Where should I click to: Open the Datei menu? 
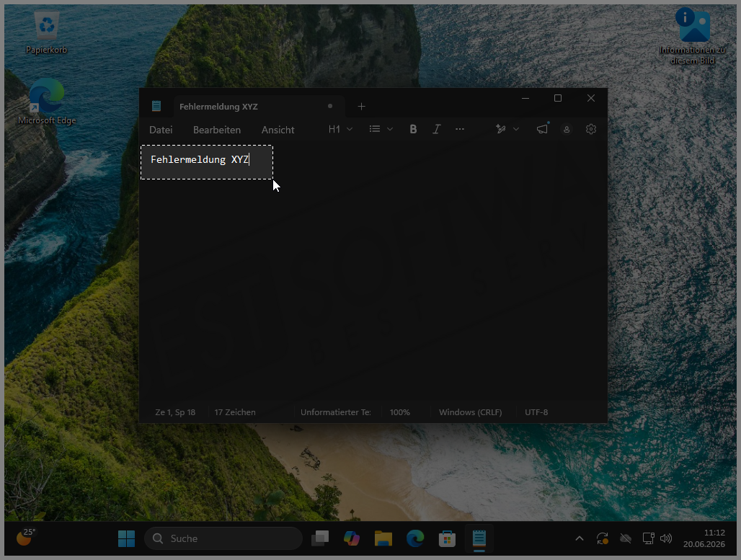pos(161,130)
